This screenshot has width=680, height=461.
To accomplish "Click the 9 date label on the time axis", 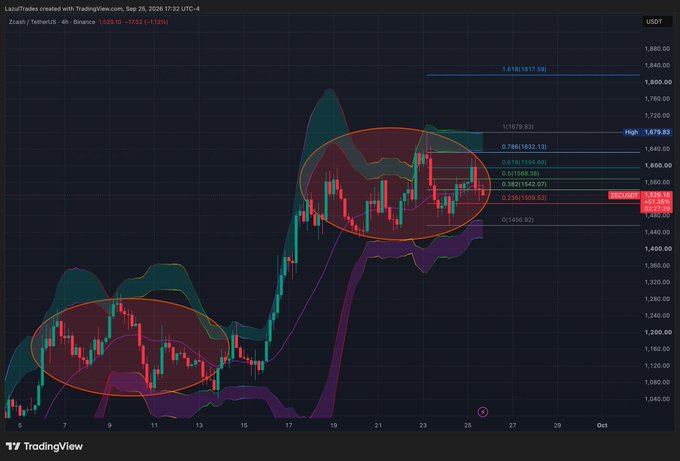I will point(109,425).
